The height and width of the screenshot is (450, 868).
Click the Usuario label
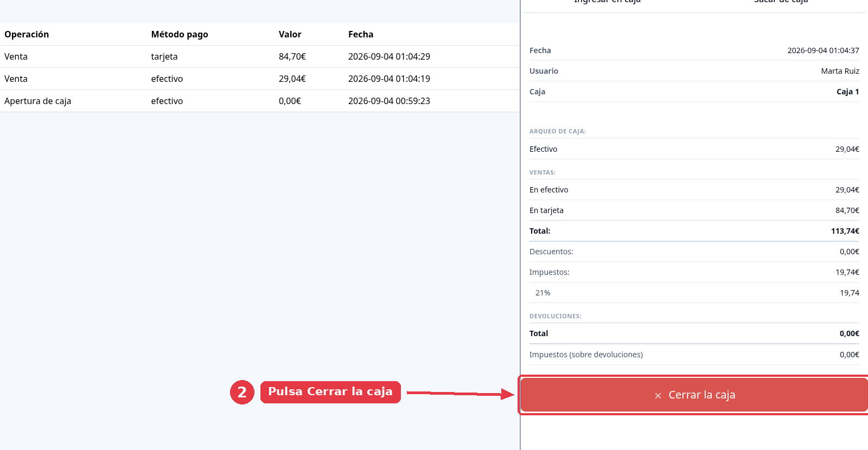544,71
